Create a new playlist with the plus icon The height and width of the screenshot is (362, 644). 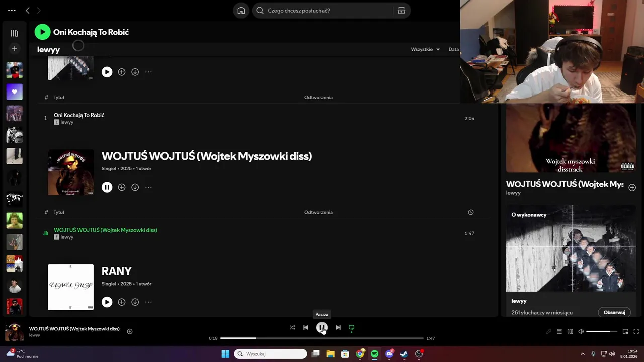(x=14, y=49)
